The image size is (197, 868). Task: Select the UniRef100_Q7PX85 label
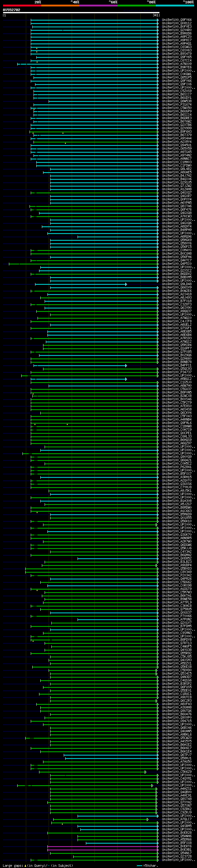point(176,352)
